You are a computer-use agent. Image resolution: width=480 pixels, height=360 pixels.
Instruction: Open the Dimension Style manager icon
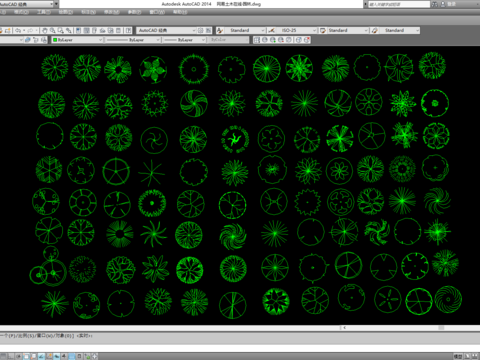pos(272,31)
